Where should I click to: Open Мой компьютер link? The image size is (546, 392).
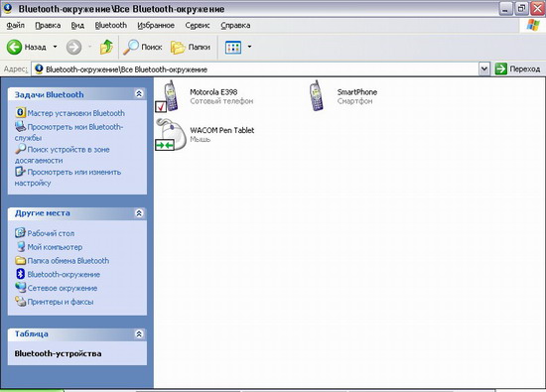click(55, 247)
